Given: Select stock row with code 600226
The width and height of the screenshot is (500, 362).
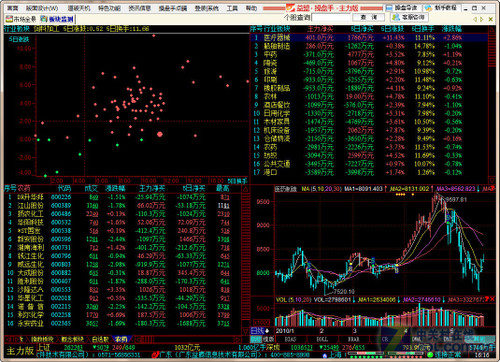Looking at the screenshot, I should (x=122, y=197).
